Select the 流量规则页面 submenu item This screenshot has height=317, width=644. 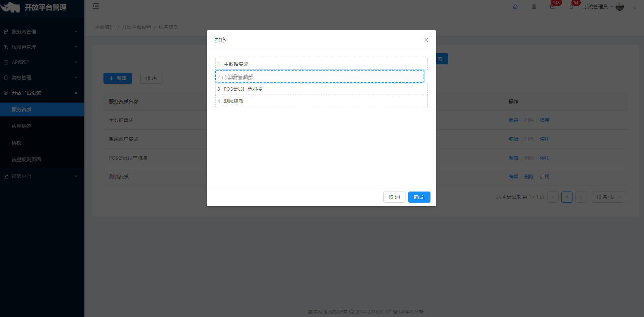pos(42,160)
